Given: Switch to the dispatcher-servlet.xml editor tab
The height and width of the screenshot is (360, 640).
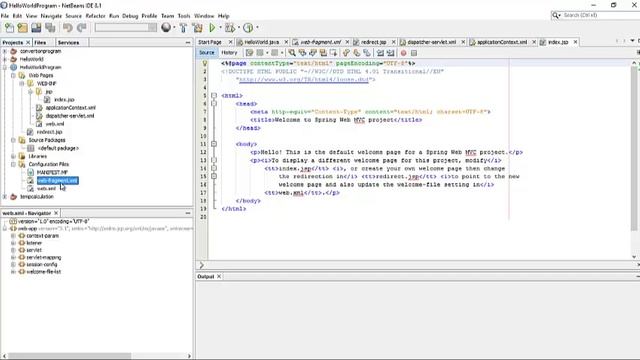Looking at the screenshot, I should (x=431, y=42).
